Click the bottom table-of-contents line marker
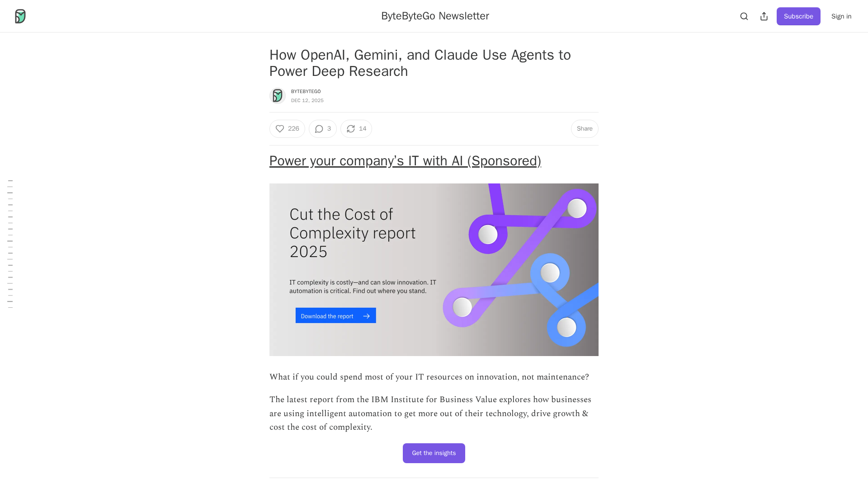Image resolution: width=868 pixels, height=488 pixels. coord(10,308)
